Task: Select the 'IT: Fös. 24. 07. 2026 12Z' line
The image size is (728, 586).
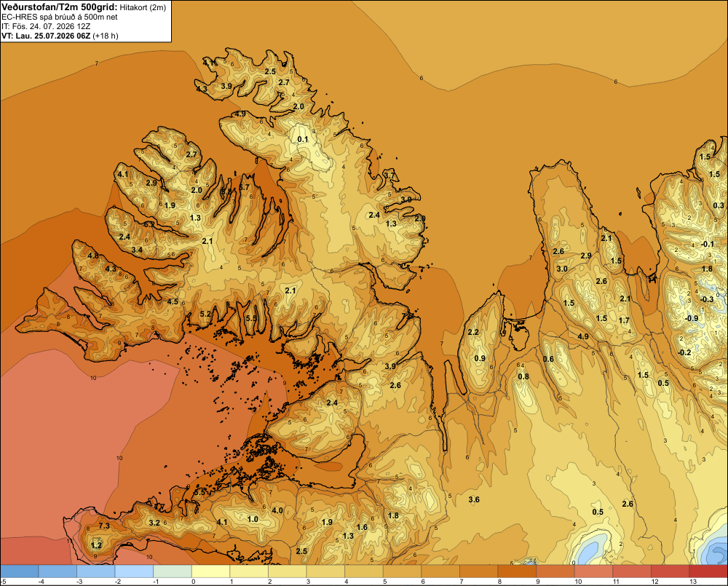Action: pyautogui.click(x=46, y=26)
